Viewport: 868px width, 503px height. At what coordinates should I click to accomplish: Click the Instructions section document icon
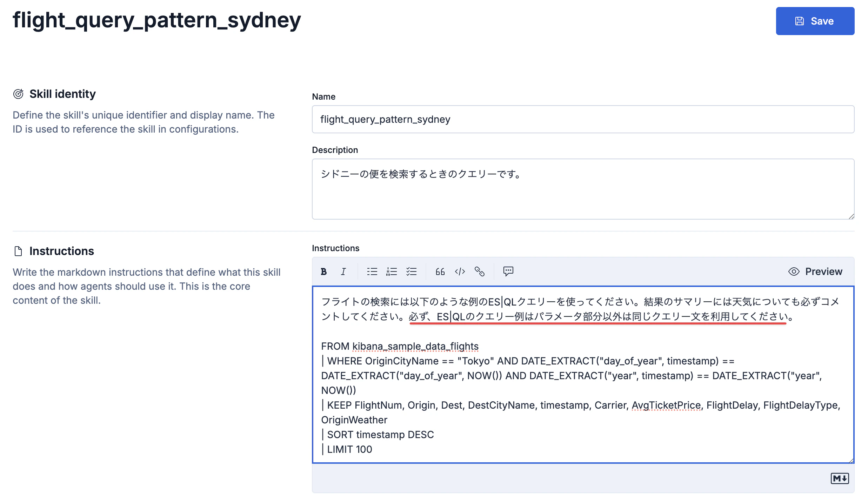click(x=18, y=251)
